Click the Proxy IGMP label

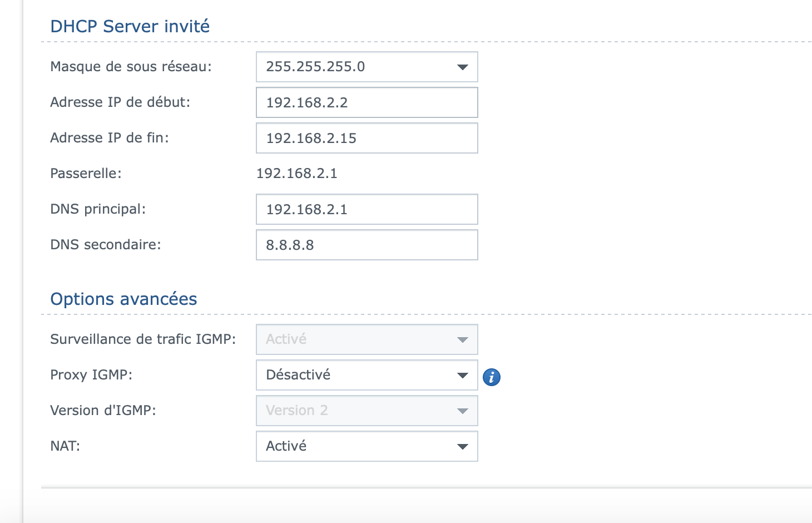pos(91,375)
